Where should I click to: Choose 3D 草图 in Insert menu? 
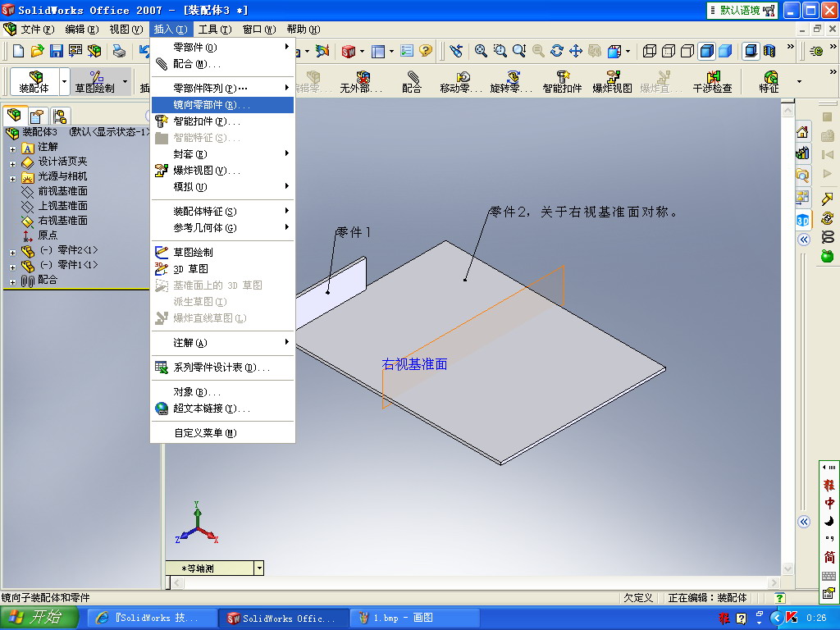point(222,268)
